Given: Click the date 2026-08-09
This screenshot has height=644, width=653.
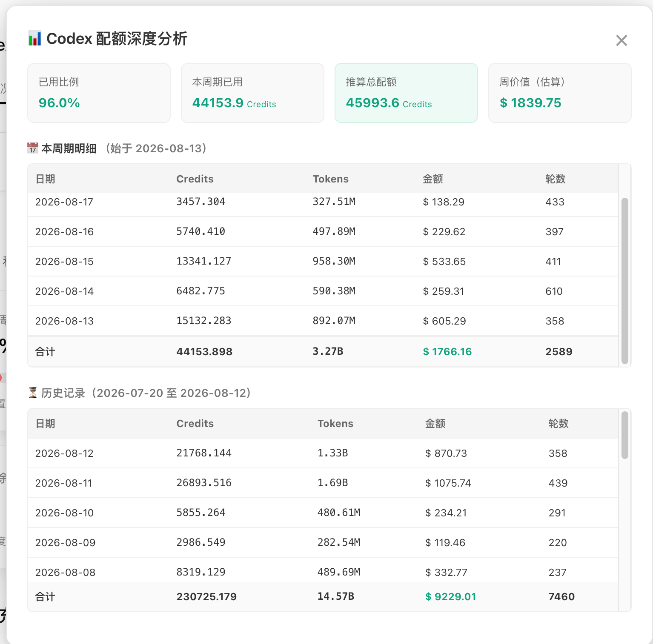Looking at the screenshot, I should [65, 543].
